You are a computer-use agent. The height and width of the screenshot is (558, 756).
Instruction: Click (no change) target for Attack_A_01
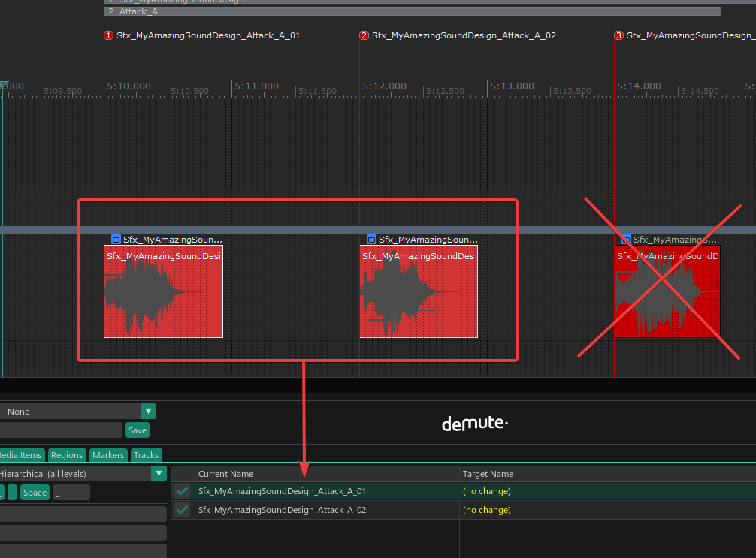click(486, 491)
